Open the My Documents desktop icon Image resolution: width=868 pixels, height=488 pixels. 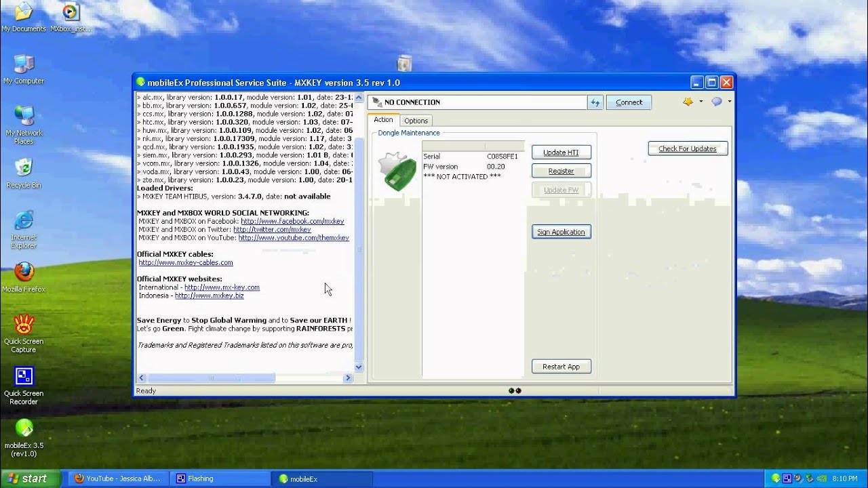point(24,17)
